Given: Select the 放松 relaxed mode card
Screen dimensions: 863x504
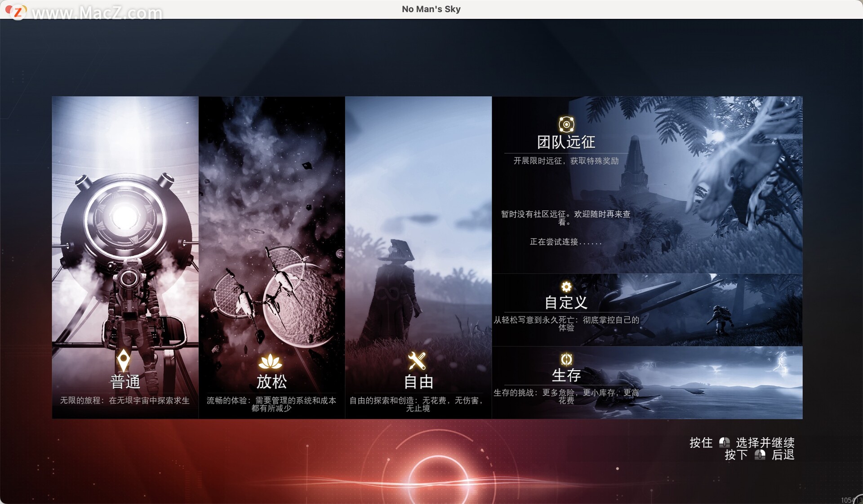Looking at the screenshot, I should (271, 256).
